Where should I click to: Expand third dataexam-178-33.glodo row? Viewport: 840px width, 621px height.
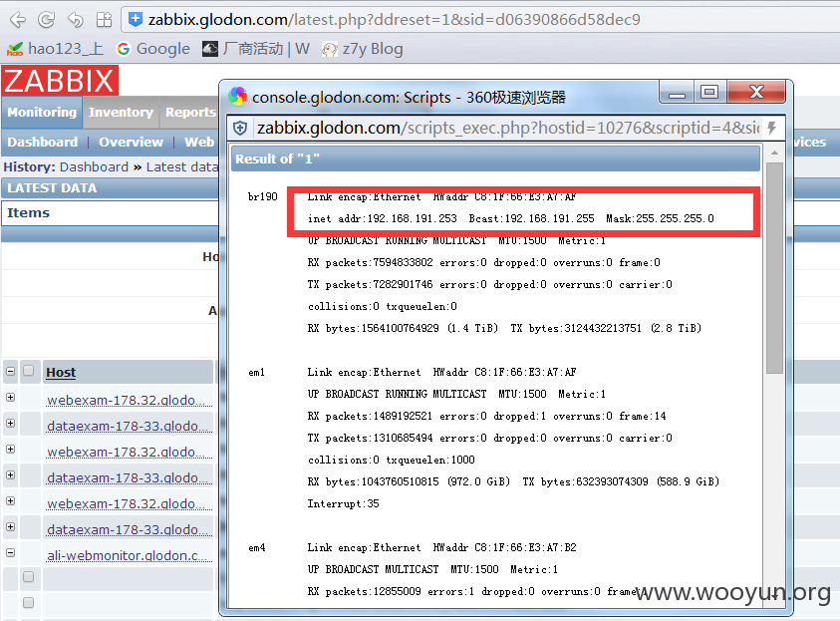(10, 526)
